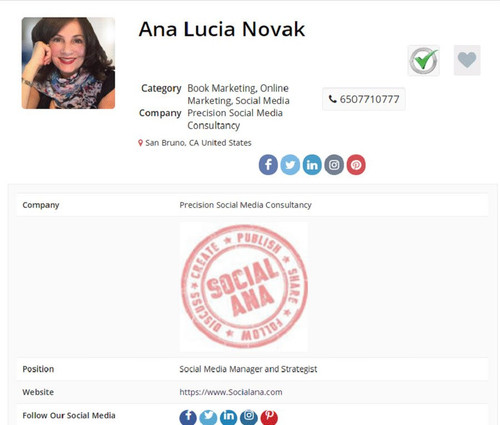
Task: Click the phone number 6507710777 button
Action: point(364,99)
